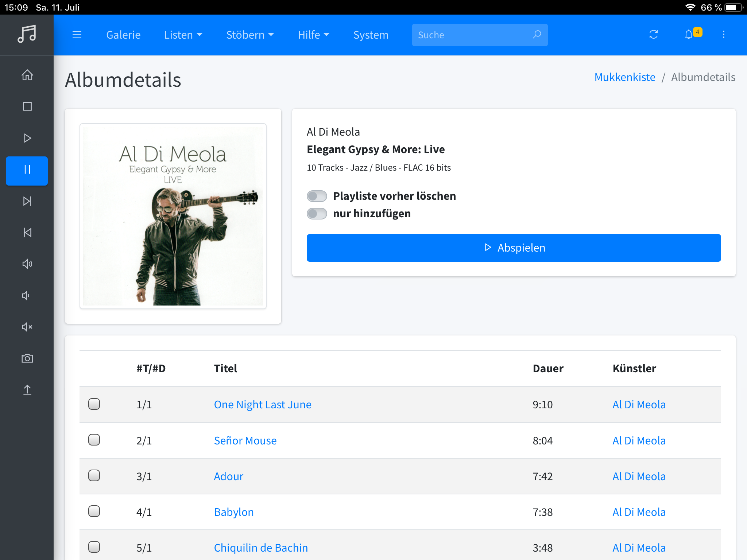Image resolution: width=747 pixels, height=560 pixels.
Task: Skip to next track icon
Action: [x=27, y=201]
